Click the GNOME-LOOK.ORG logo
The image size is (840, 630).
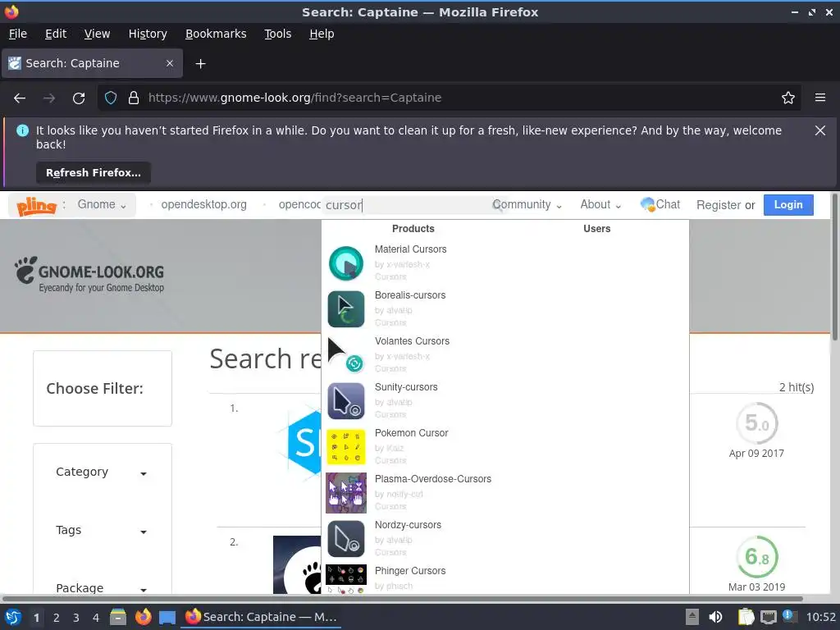click(x=89, y=274)
